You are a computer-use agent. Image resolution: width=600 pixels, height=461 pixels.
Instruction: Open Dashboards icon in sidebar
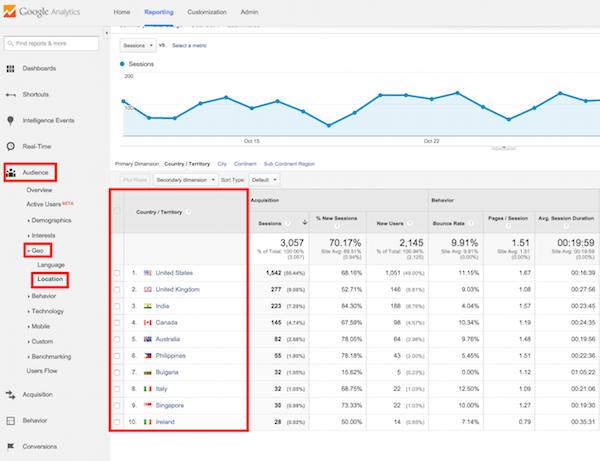(x=11, y=68)
